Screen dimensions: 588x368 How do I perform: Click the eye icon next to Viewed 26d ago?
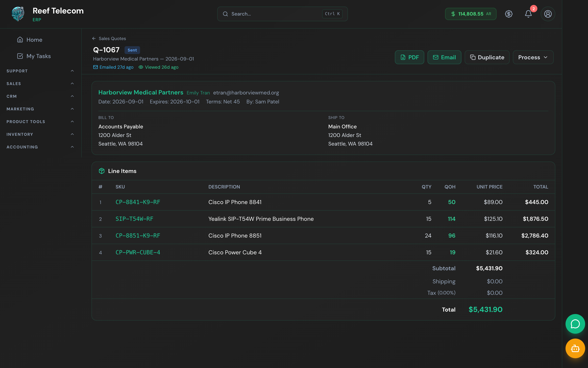(141, 67)
